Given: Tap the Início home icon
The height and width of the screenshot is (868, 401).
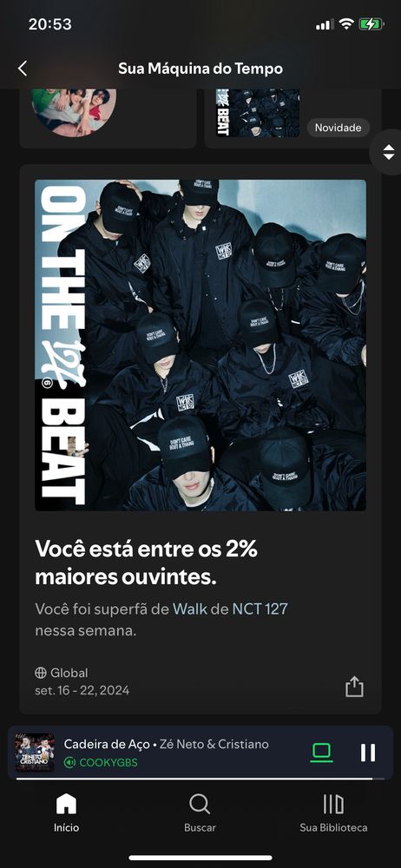Looking at the screenshot, I should [x=67, y=804].
